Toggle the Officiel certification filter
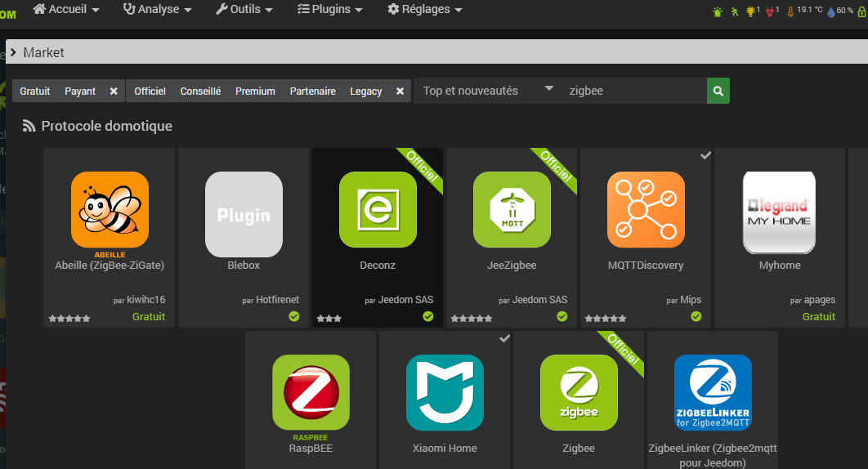This screenshot has width=868, height=469. [x=150, y=91]
